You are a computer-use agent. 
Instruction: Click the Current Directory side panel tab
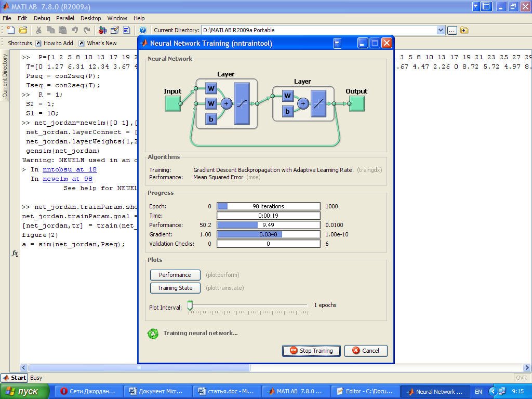pyautogui.click(x=5, y=75)
